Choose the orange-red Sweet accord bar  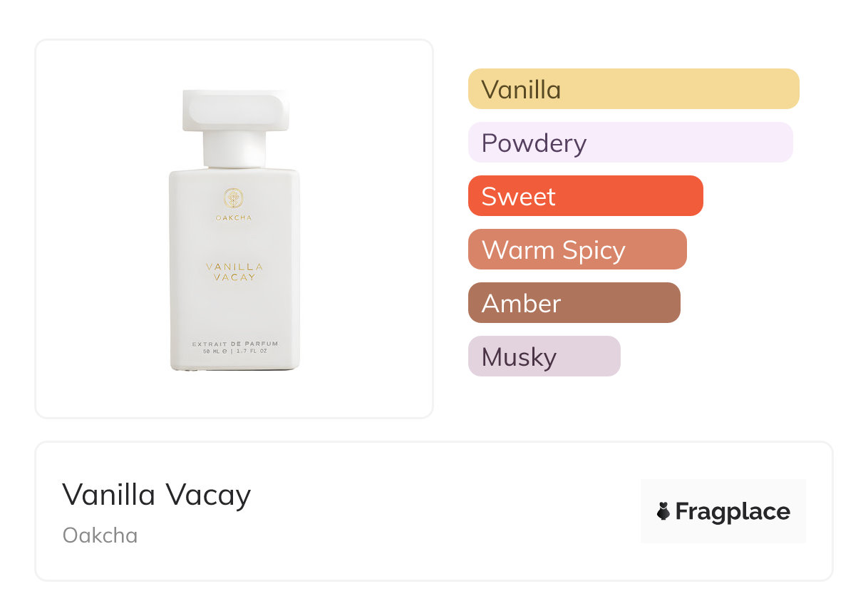pyautogui.click(x=586, y=196)
